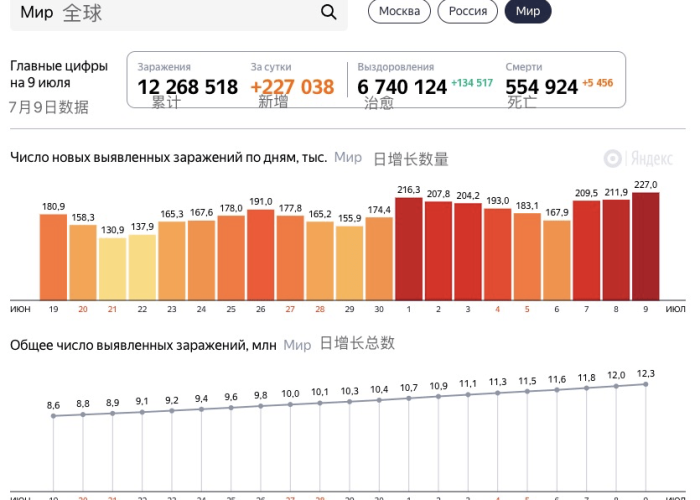700x500 pixels.
Task: Select the June 27 bar labeled 177,8
Action: [290, 258]
